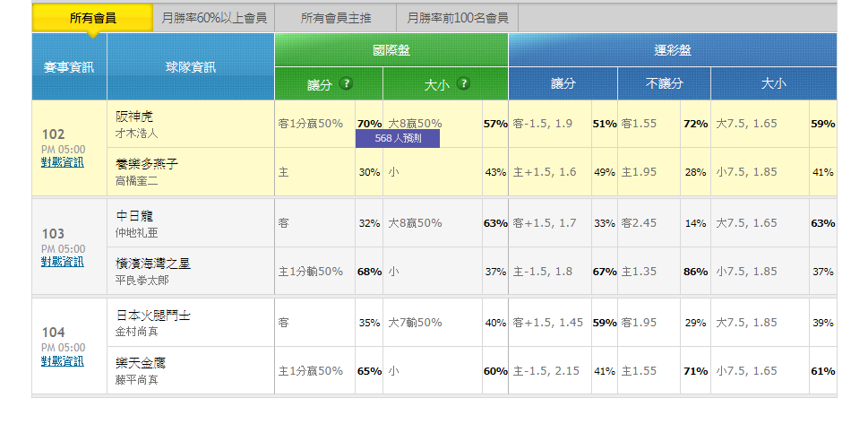Click 客1.55 odds for 阪神虎
Image resolution: width=868 pixels, height=424 pixels.
point(639,124)
